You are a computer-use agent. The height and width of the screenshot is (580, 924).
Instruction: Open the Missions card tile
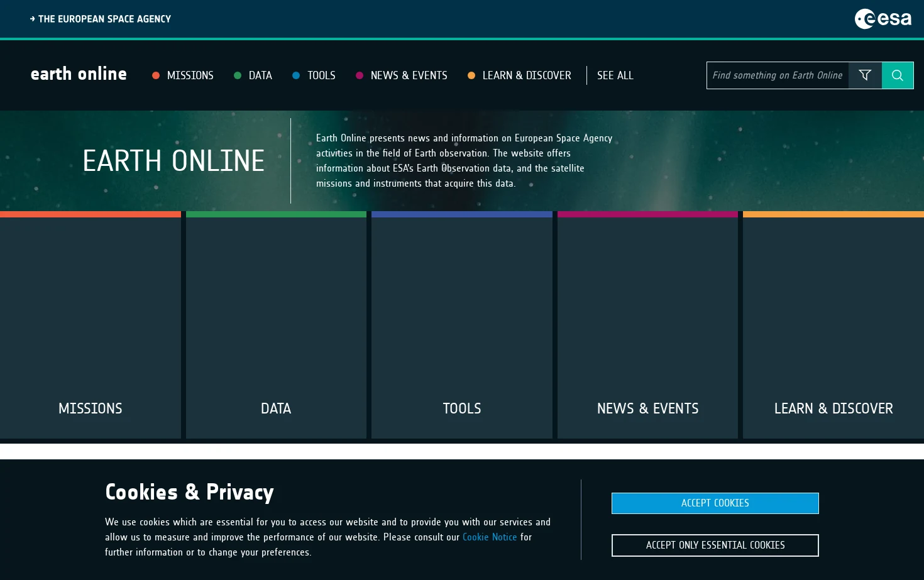(x=91, y=325)
